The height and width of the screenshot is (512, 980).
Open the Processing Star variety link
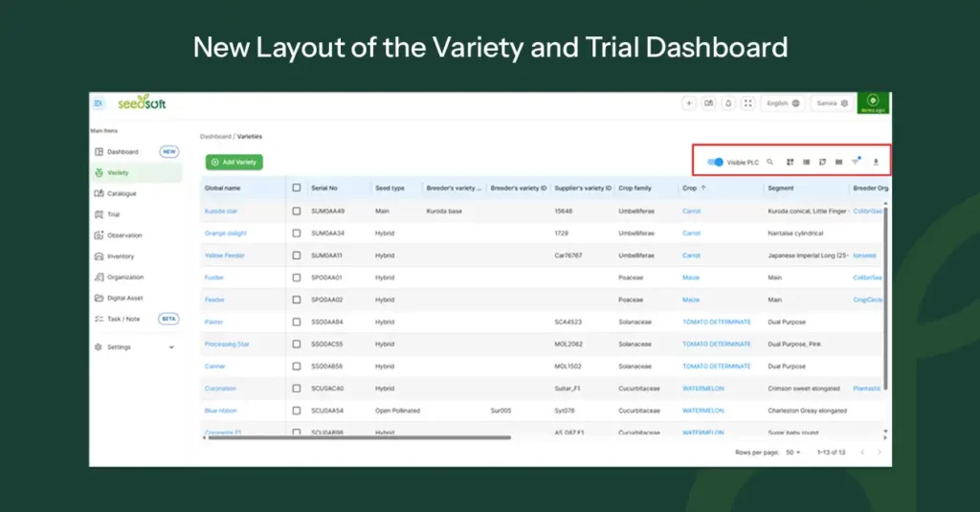(227, 344)
